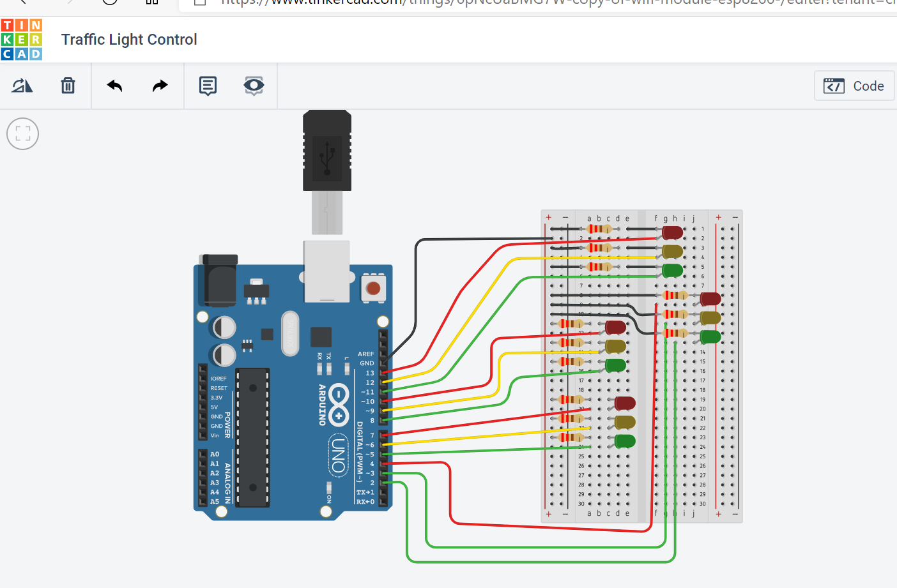Click the Arduino 5V power pin
The height and width of the screenshot is (588, 897).
tap(203, 407)
